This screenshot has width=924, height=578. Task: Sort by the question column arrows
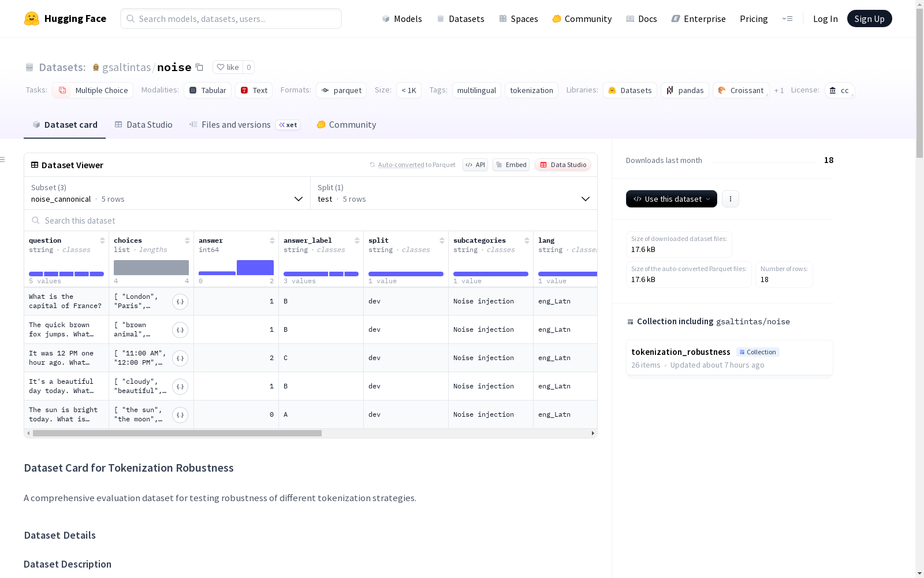point(102,240)
